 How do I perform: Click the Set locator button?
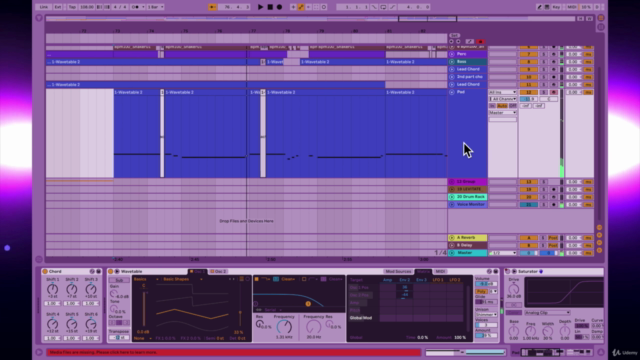454,36
